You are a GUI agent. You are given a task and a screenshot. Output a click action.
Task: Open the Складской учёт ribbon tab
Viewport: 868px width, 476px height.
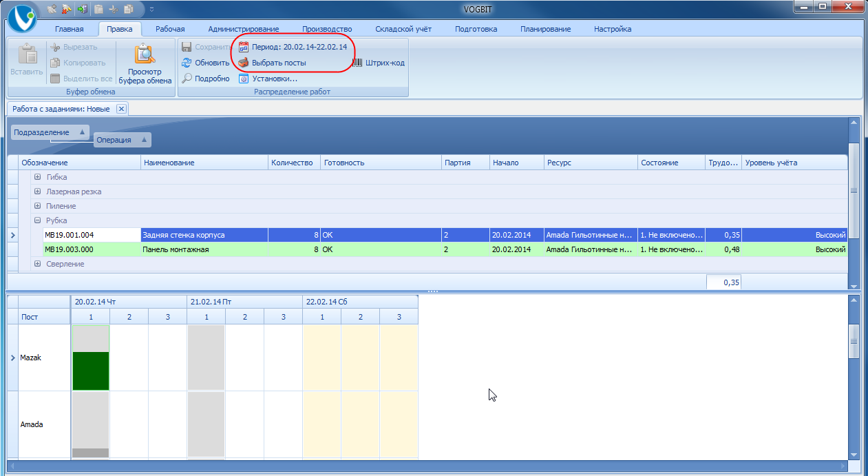tap(403, 29)
